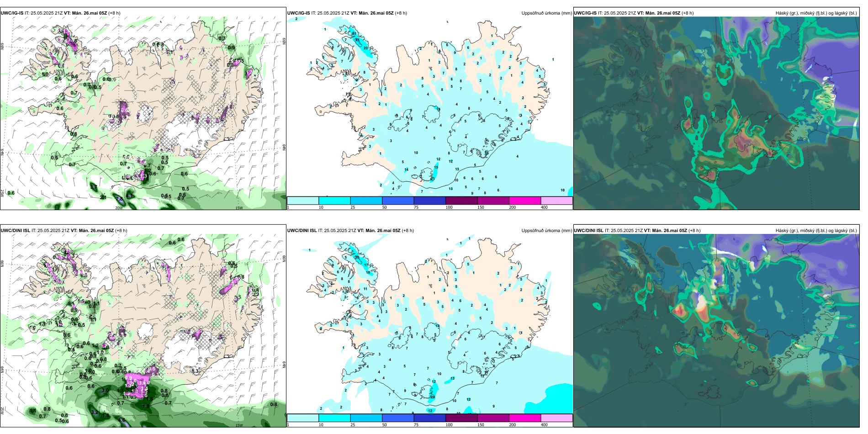Open the UWC/DINI ISL cloud cover map

pos(716,331)
